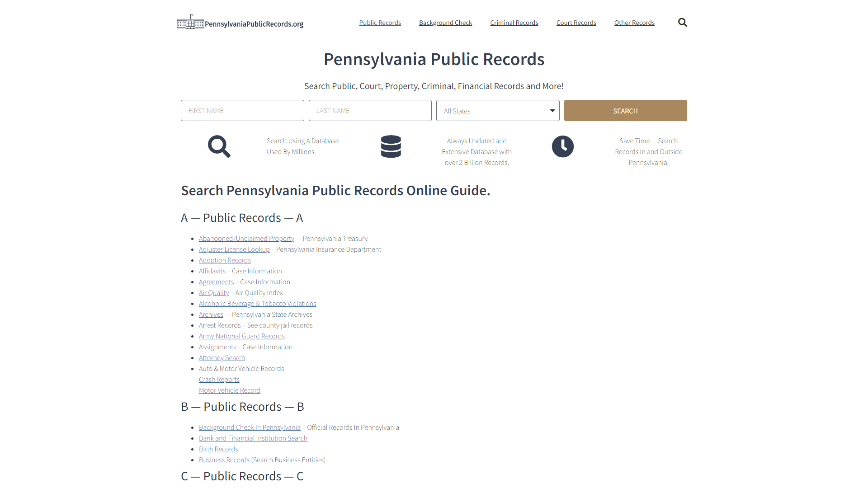
Task: Open the Public Records menu item
Action: (380, 23)
